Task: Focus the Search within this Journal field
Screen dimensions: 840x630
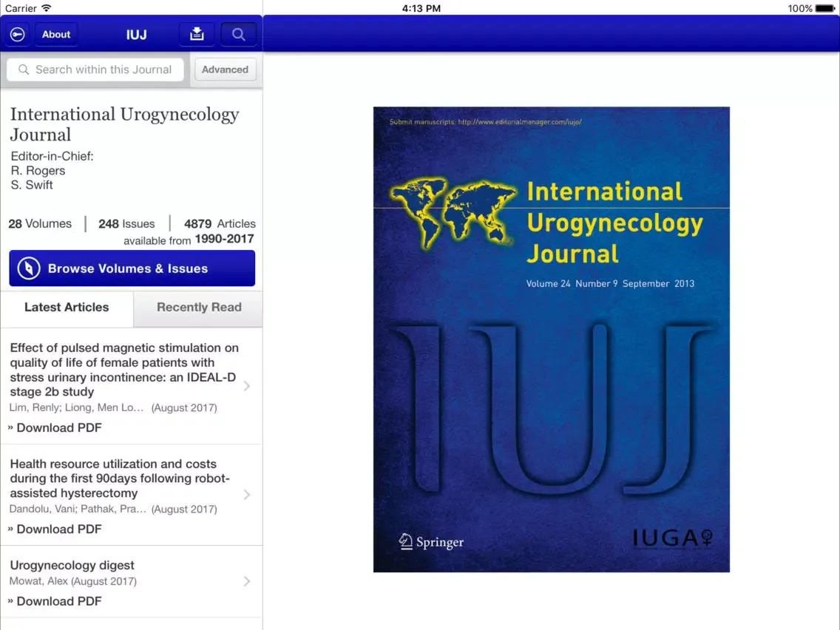Action: click(95, 70)
